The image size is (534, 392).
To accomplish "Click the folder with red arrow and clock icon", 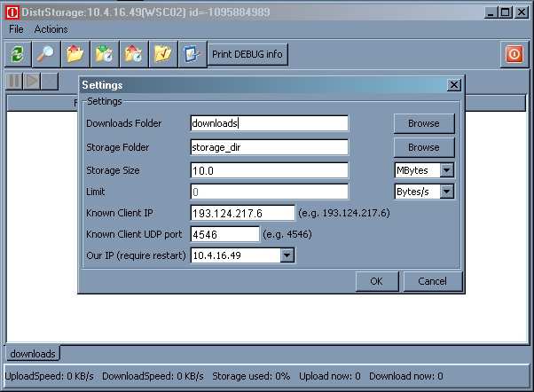I will pyautogui.click(x=134, y=54).
